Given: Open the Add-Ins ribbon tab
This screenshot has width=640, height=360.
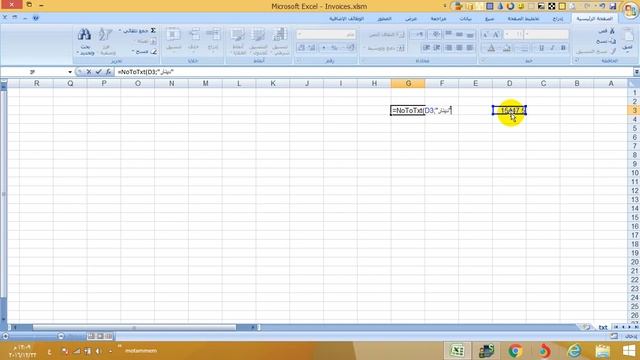Looking at the screenshot, I should pyautogui.click(x=347, y=19).
